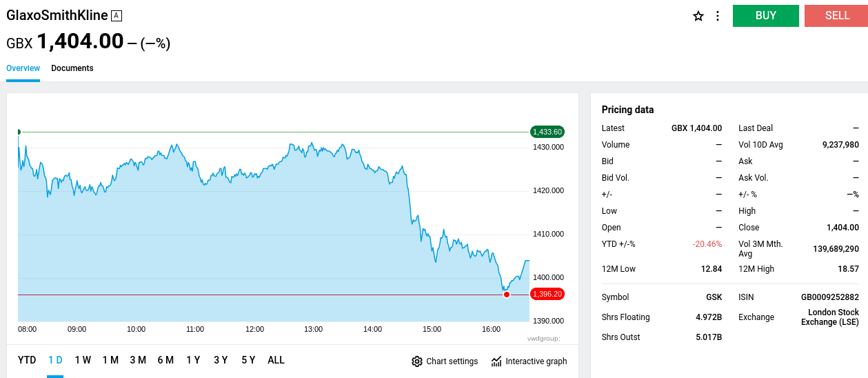
Task: Click the green 1,433.60 high price label
Action: tap(547, 132)
